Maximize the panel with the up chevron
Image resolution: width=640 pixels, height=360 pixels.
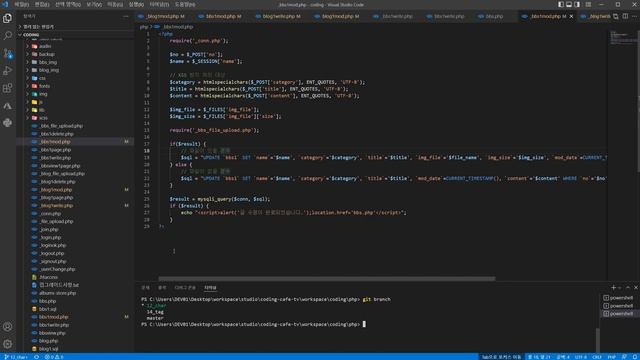pyautogui.click(x=628, y=288)
